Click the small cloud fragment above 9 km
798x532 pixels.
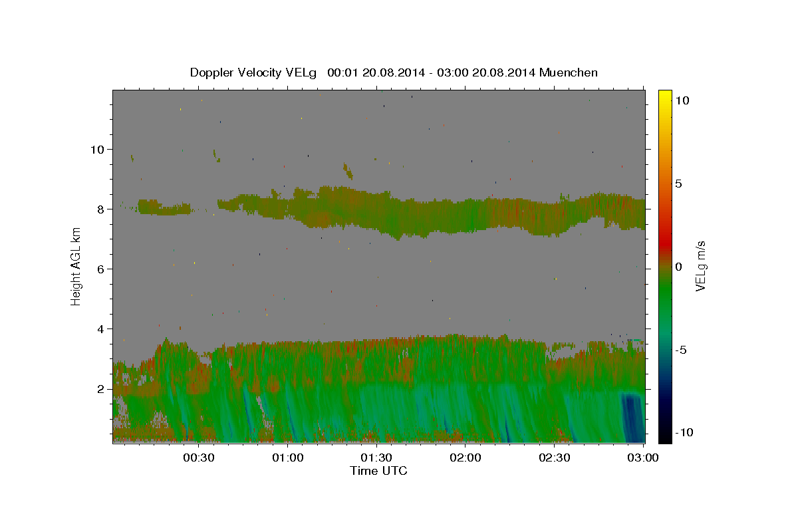(x=346, y=171)
